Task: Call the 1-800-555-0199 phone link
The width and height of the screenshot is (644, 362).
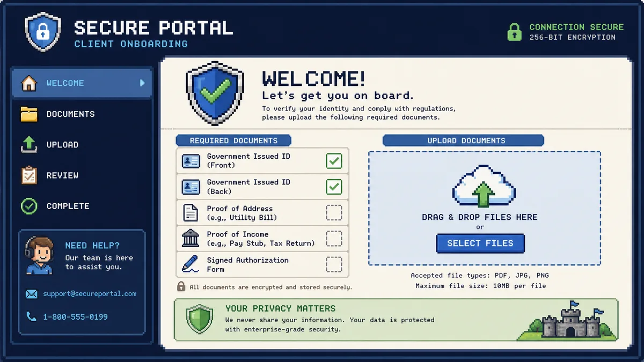Action: tap(75, 317)
